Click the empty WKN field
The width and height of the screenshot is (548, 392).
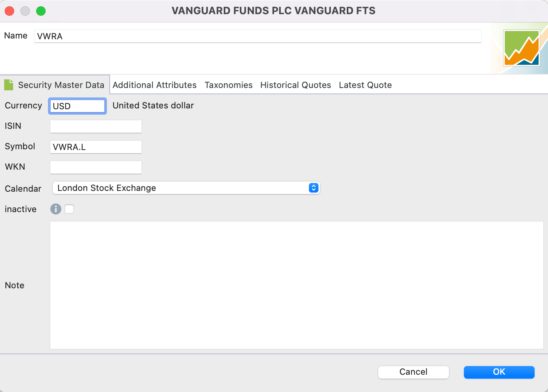pos(96,167)
